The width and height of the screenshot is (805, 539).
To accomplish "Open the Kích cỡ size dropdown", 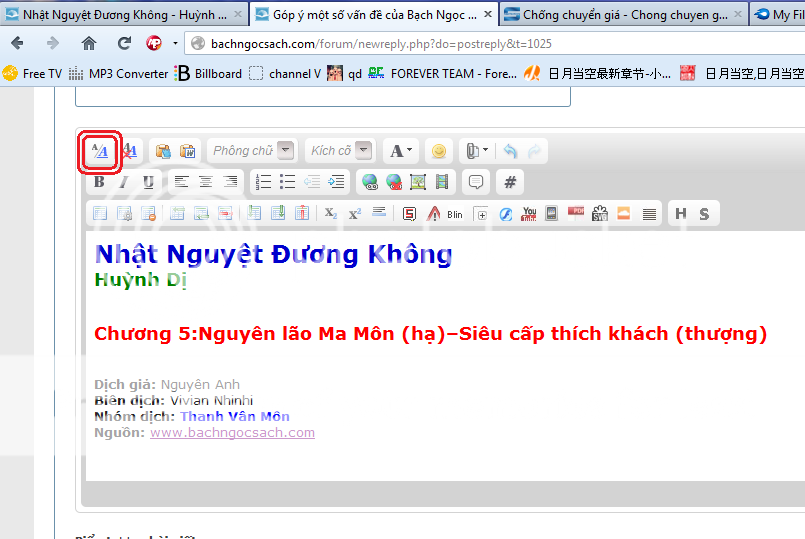I will click(x=340, y=151).
